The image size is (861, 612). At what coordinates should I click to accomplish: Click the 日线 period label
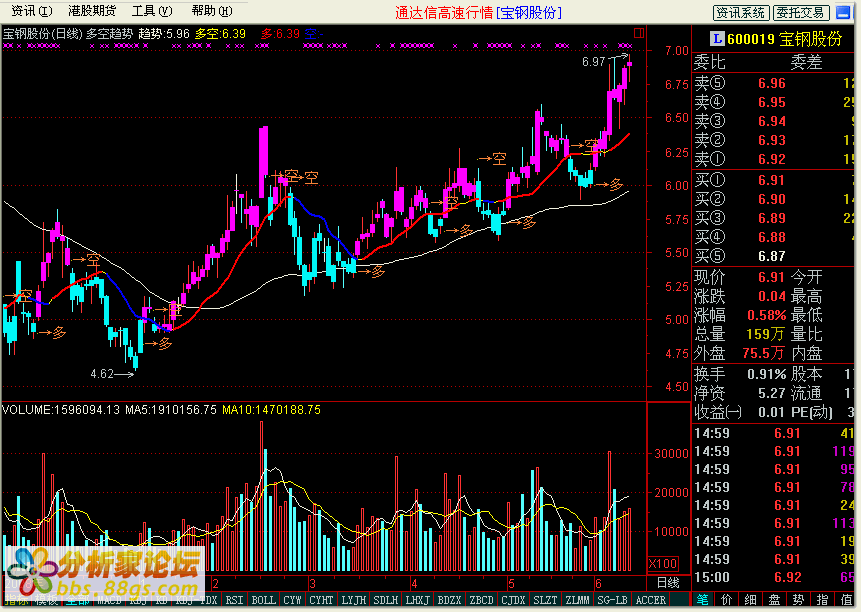click(x=668, y=583)
